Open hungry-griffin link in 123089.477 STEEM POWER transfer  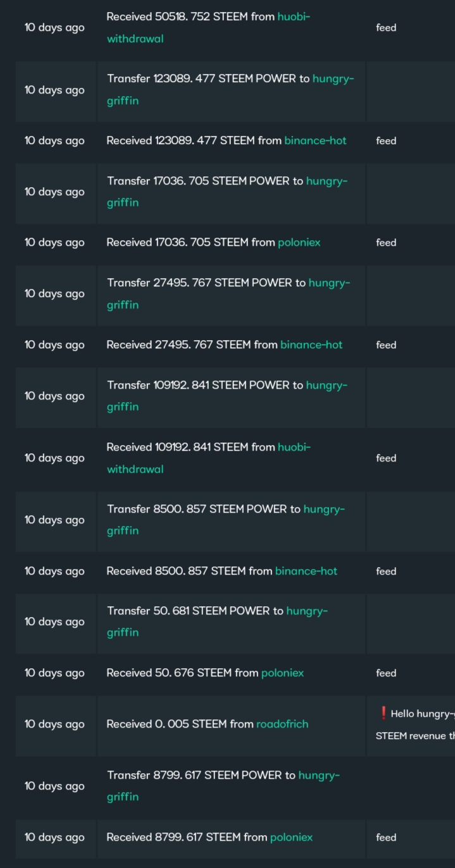tap(230, 89)
